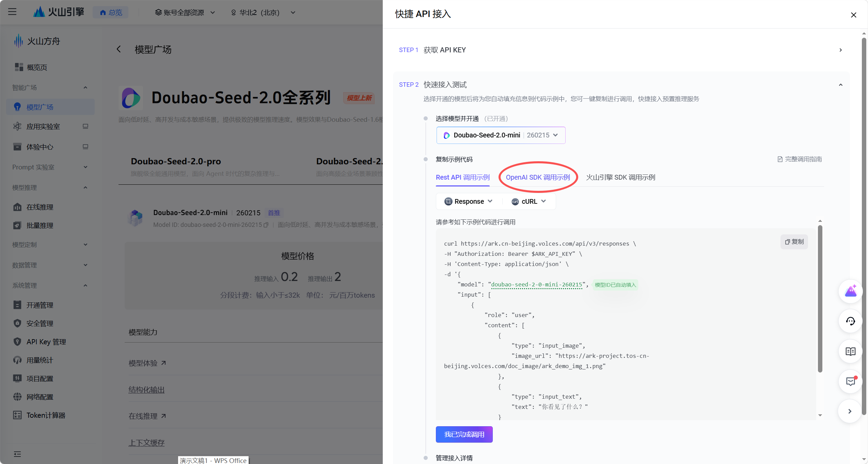Copy the sample code with 复制
This screenshot has width=868, height=464.
(x=794, y=242)
